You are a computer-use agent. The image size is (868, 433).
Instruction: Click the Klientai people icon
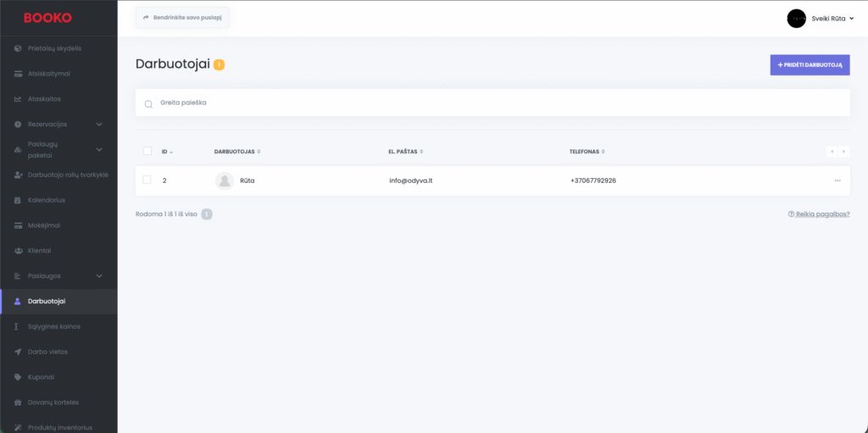(x=19, y=251)
